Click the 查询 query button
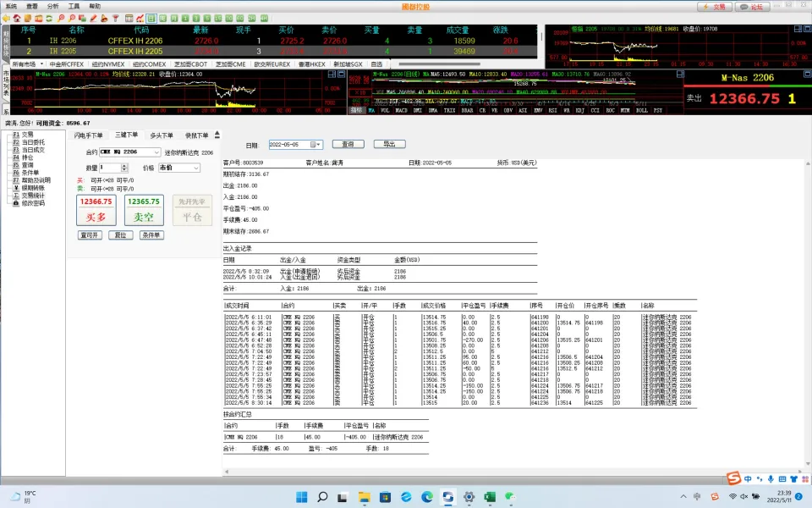812x508 pixels. point(348,144)
